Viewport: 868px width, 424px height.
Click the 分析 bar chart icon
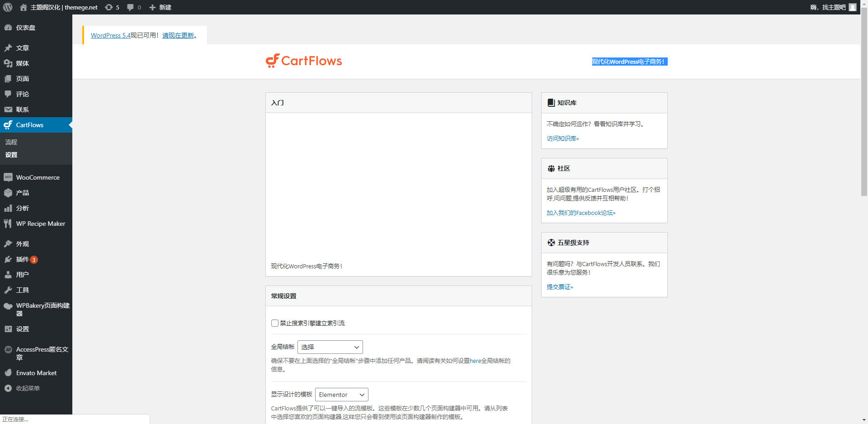pos(8,208)
